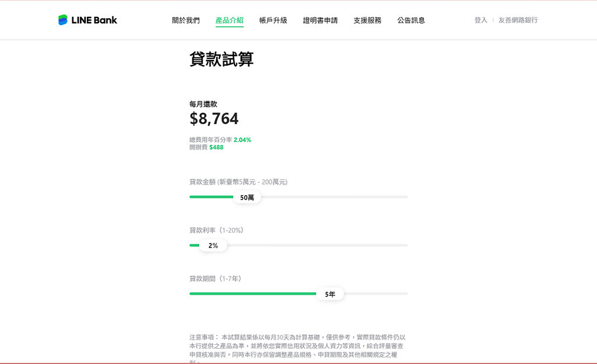This screenshot has height=364, width=597.
Task: Open the 支援服務 menu
Action: click(367, 20)
